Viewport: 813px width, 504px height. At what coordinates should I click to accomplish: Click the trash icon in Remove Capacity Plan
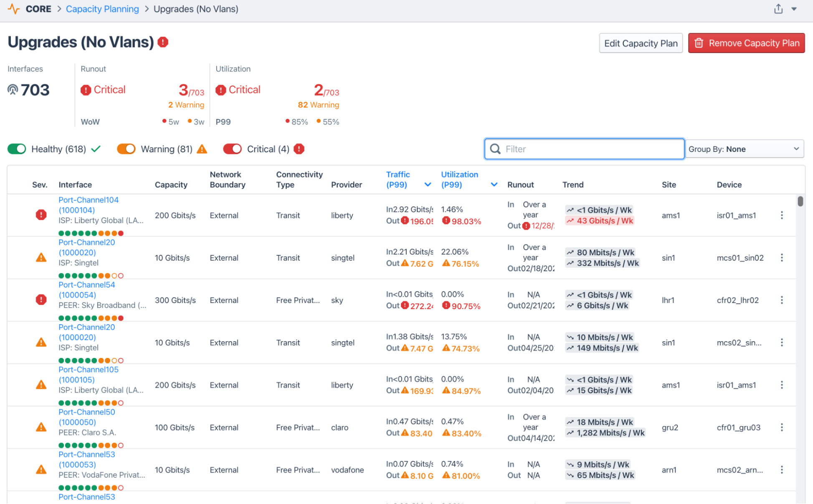point(699,43)
